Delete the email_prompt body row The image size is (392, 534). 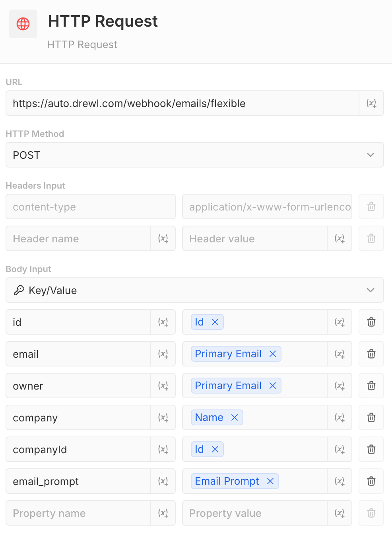tap(371, 481)
